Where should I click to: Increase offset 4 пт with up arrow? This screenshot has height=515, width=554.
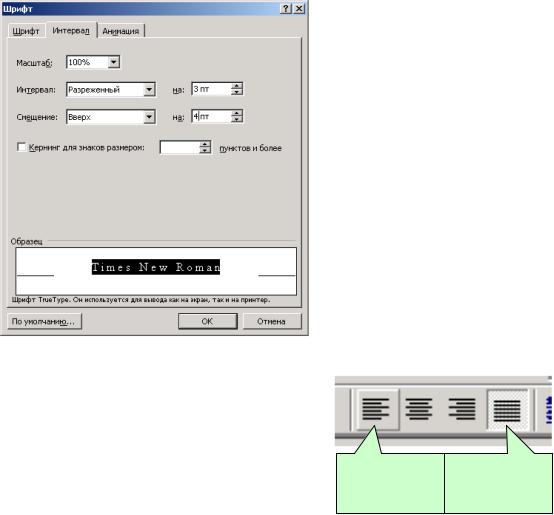[237, 113]
